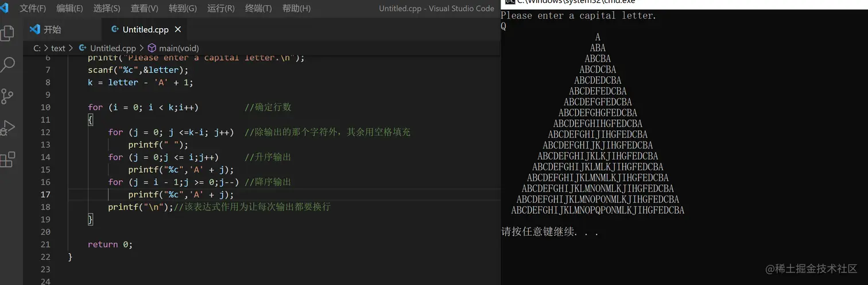Click the comment //降序输出

point(268,182)
